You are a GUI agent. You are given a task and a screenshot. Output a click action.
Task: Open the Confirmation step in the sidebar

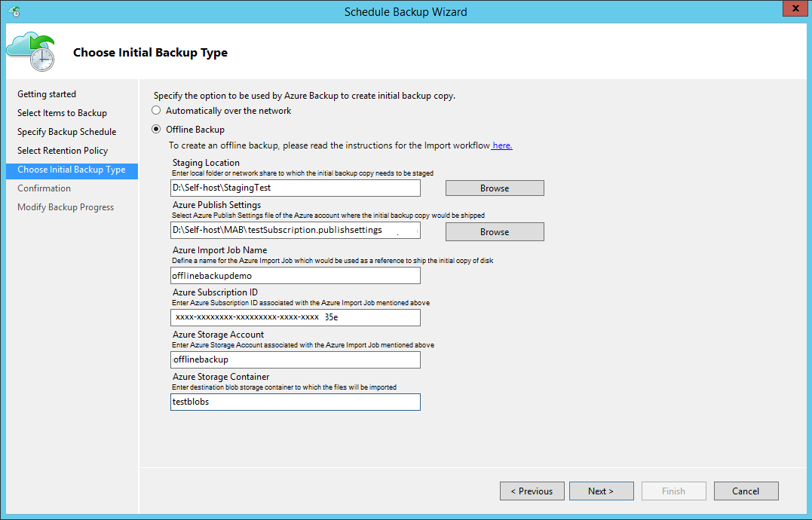coord(44,188)
